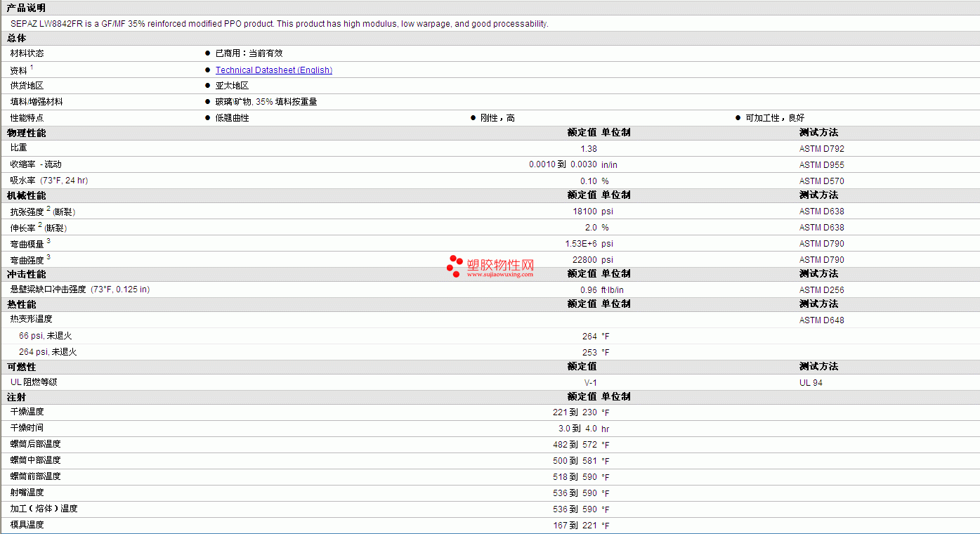This screenshot has height=534, width=980.
Task: Select the impact strength value '0.96'
Action: [589, 290]
